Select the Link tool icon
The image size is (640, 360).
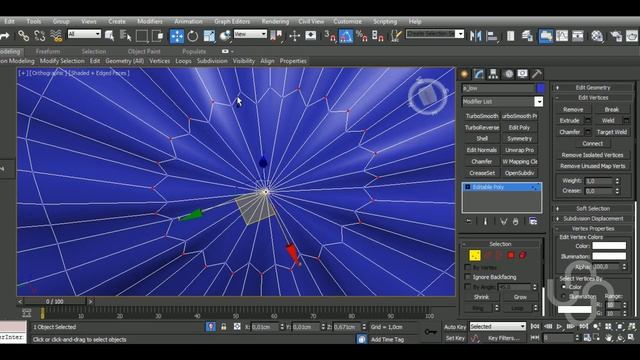[23, 36]
